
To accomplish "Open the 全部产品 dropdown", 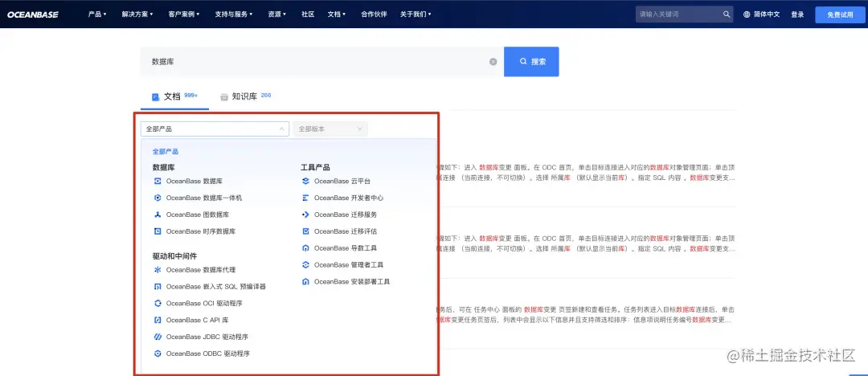I will [215, 129].
